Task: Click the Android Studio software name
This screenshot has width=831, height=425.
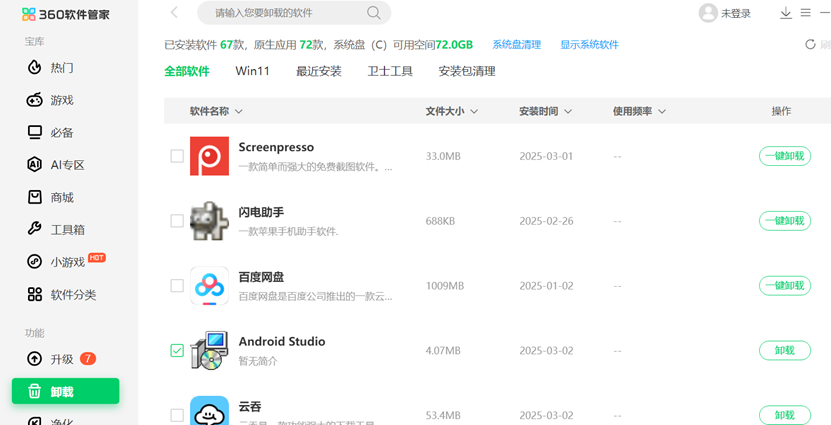Action: (x=282, y=341)
